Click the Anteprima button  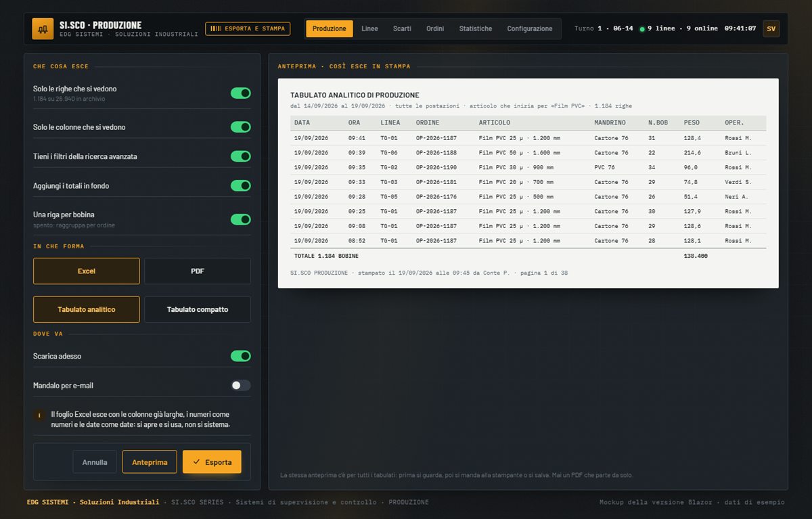click(x=150, y=462)
